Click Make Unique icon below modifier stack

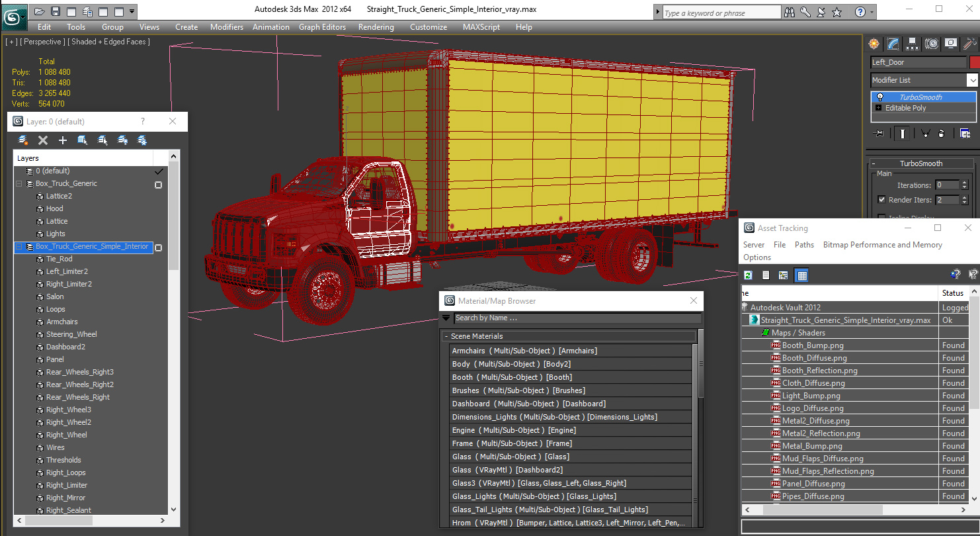click(x=925, y=134)
